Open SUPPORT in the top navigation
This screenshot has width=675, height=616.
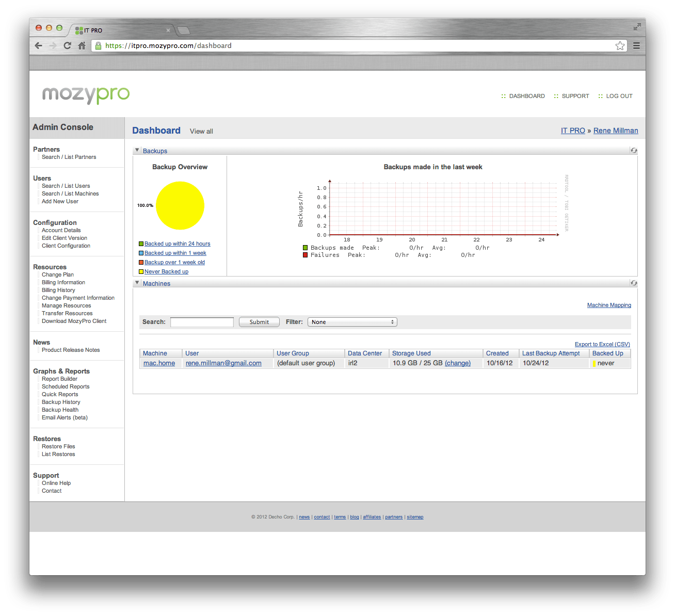[x=575, y=96]
